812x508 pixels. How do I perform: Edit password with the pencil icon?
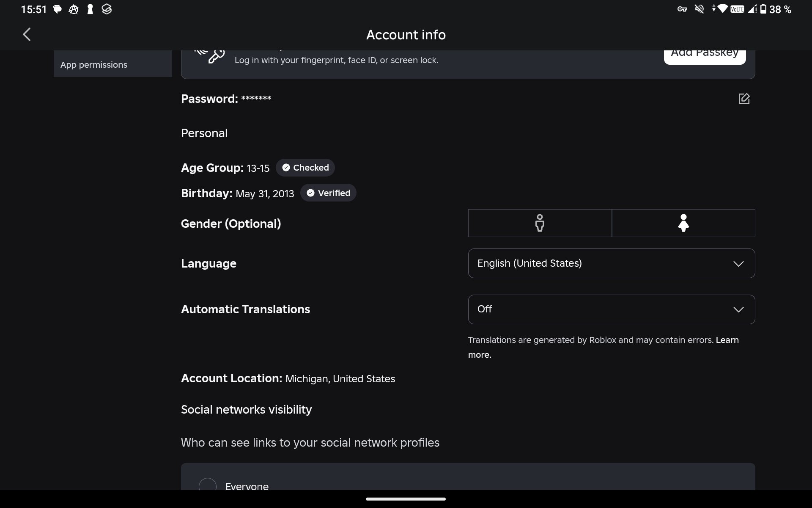(744, 99)
